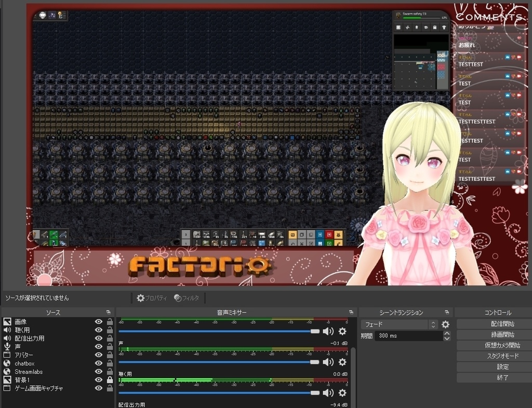
Task: Click the microphone icon beside 声 source
Action: (7, 347)
